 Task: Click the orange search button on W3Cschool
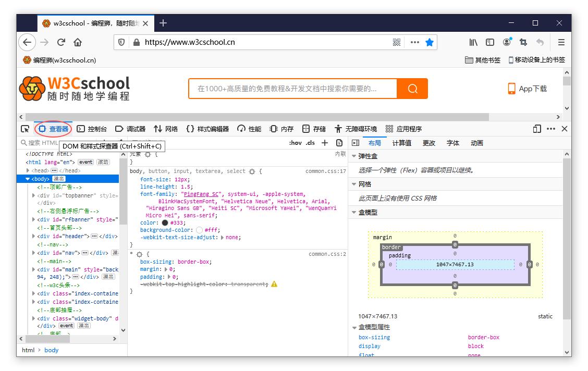pyautogui.click(x=412, y=89)
